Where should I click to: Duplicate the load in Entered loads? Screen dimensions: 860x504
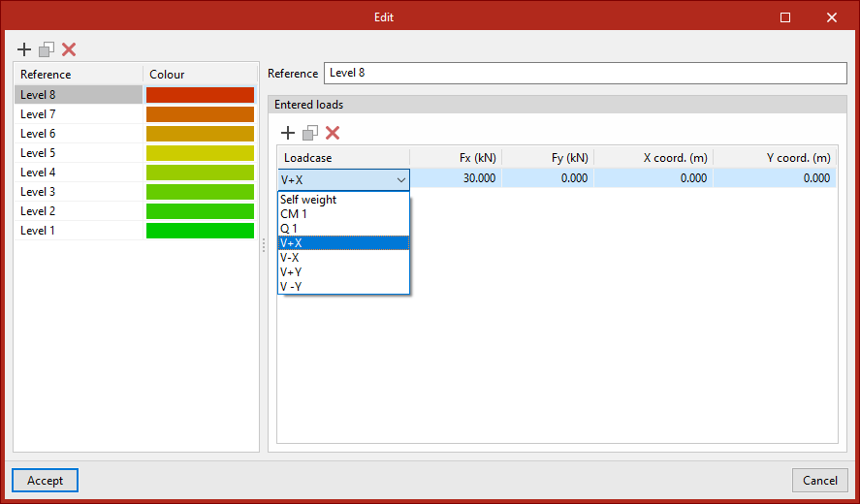pos(310,133)
